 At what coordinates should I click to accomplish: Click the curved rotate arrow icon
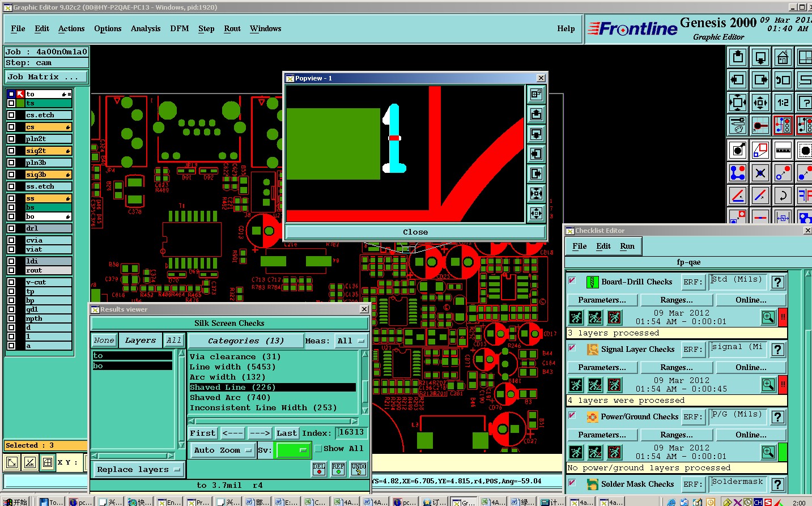point(783,195)
